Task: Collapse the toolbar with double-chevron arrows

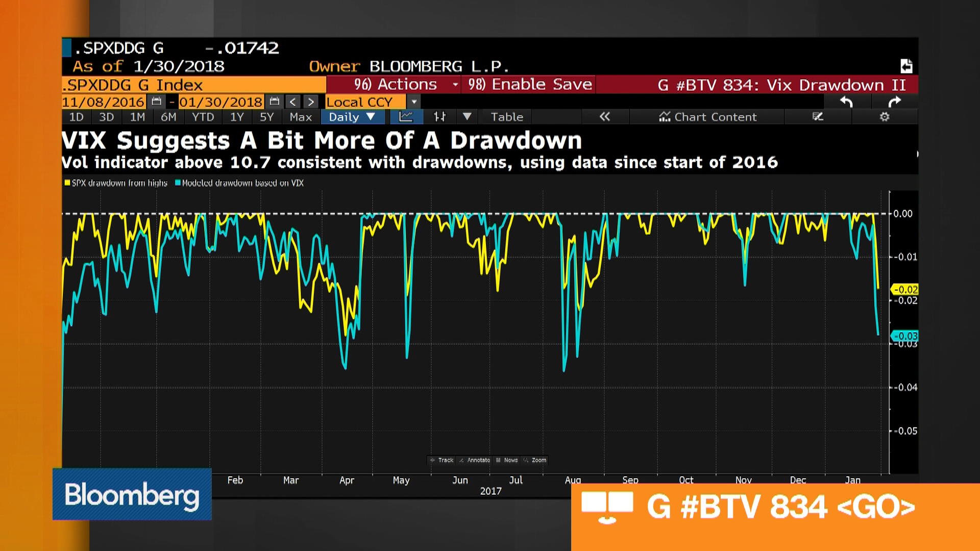Action: point(605,116)
